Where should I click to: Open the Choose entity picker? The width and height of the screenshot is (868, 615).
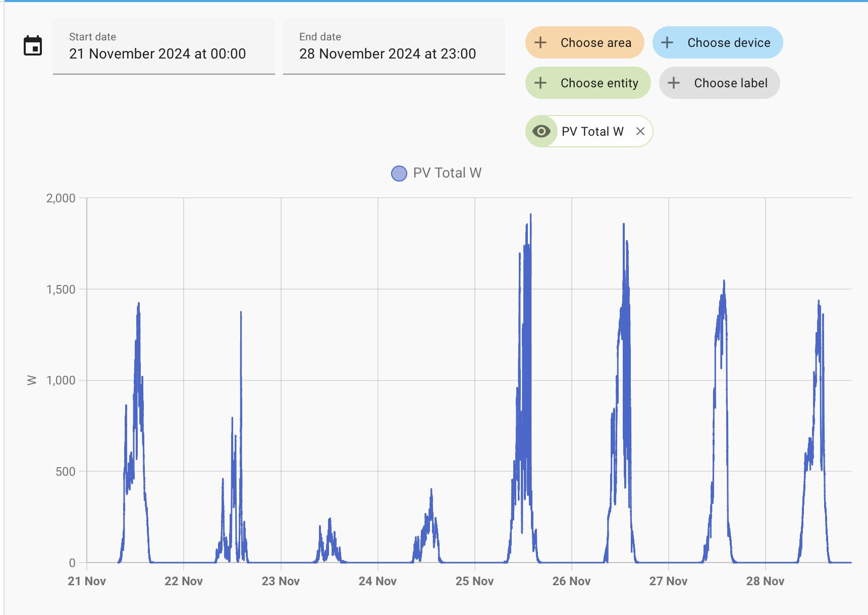[x=599, y=83]
